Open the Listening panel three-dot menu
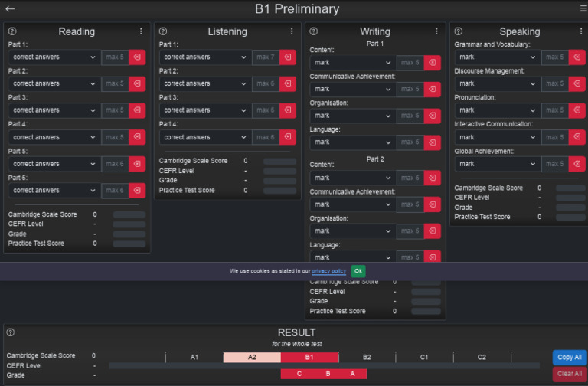Viewport: 588px width, 386px height. click(292, 31)
